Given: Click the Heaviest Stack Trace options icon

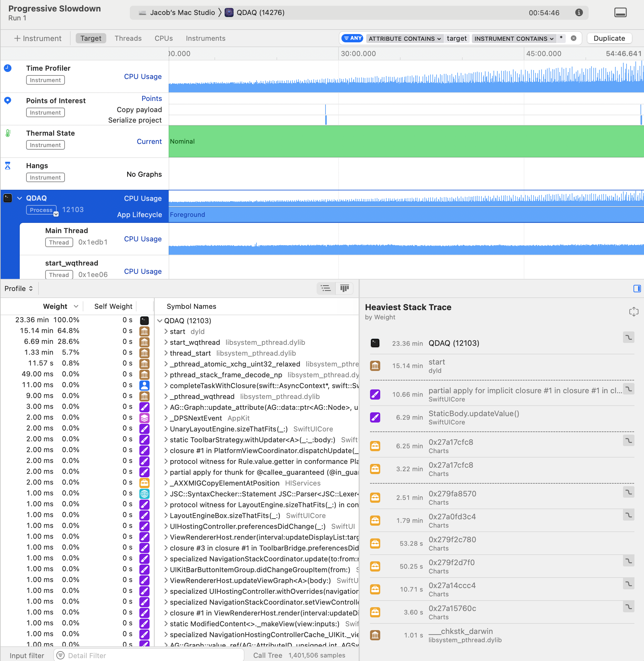Looking at the screenshot, I should tap(633, 311).
